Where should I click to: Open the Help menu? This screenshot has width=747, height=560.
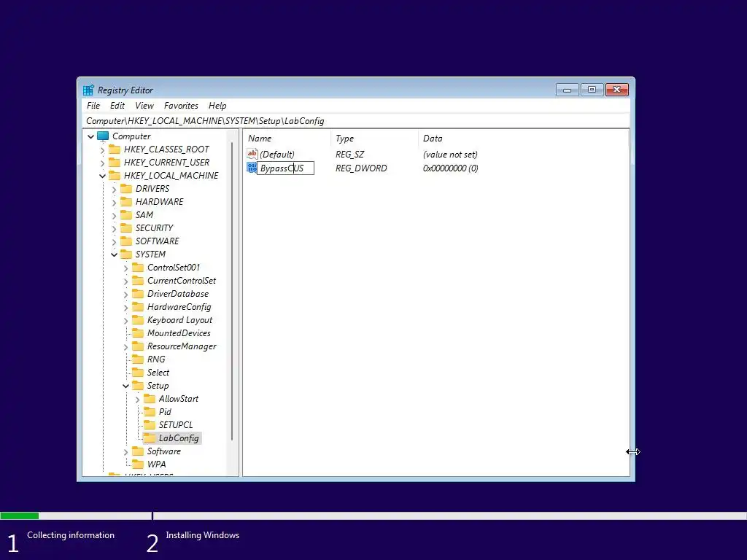[x=217, y=106]
